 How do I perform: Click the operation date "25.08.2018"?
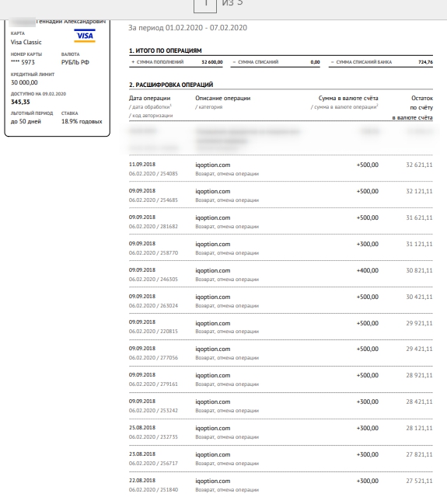pyautogui.click(x=142, y=427)
